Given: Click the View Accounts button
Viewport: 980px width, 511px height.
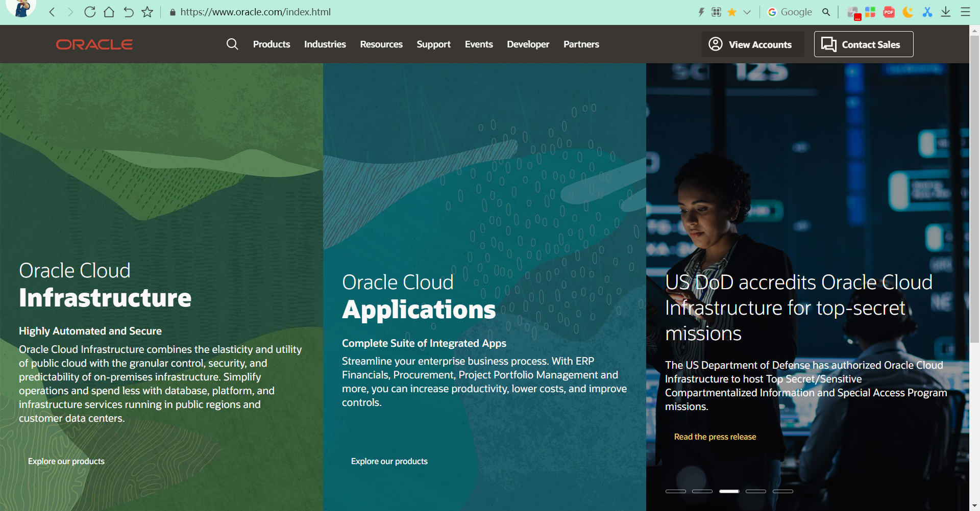Looking at the screenshot, I should tap(753, 44).
